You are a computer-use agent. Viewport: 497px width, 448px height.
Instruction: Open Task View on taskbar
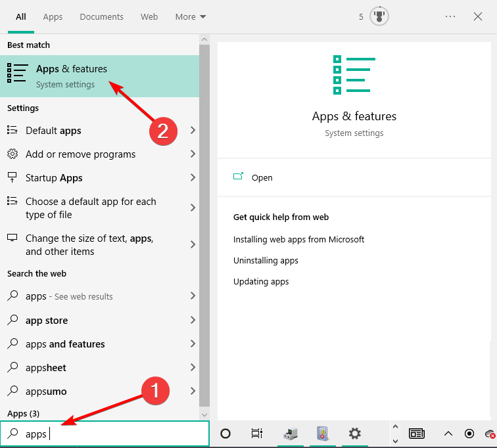click(x=257, y=434)
